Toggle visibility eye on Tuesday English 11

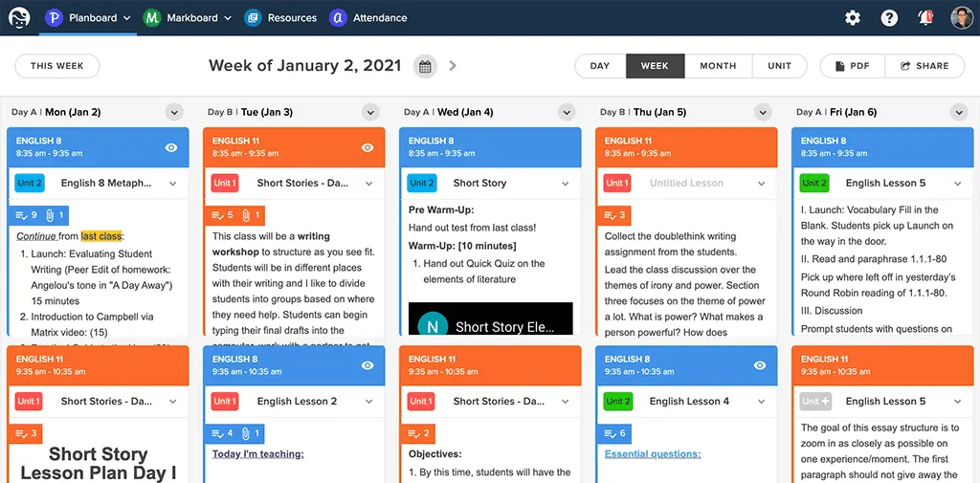pos(367,147)
